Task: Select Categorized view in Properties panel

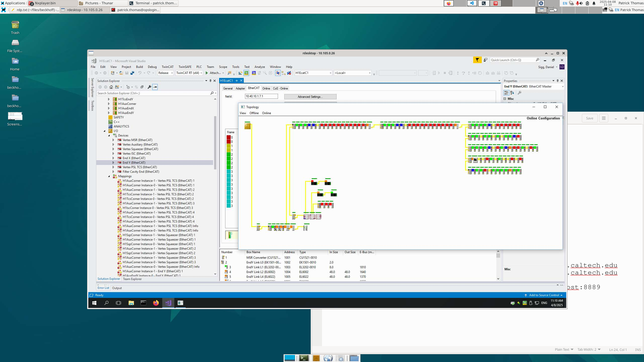Action: [x=506, y=93]
